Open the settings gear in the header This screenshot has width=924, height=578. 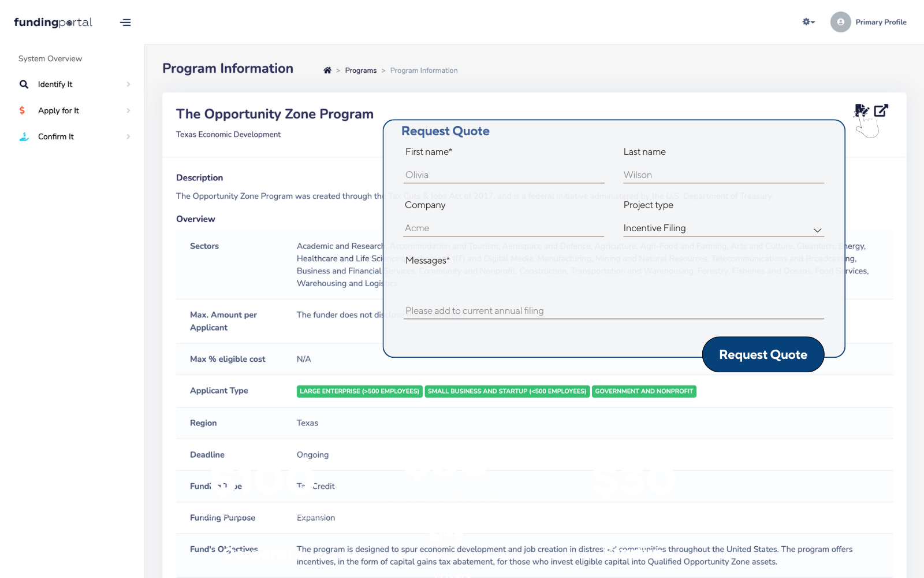[807, 21]
